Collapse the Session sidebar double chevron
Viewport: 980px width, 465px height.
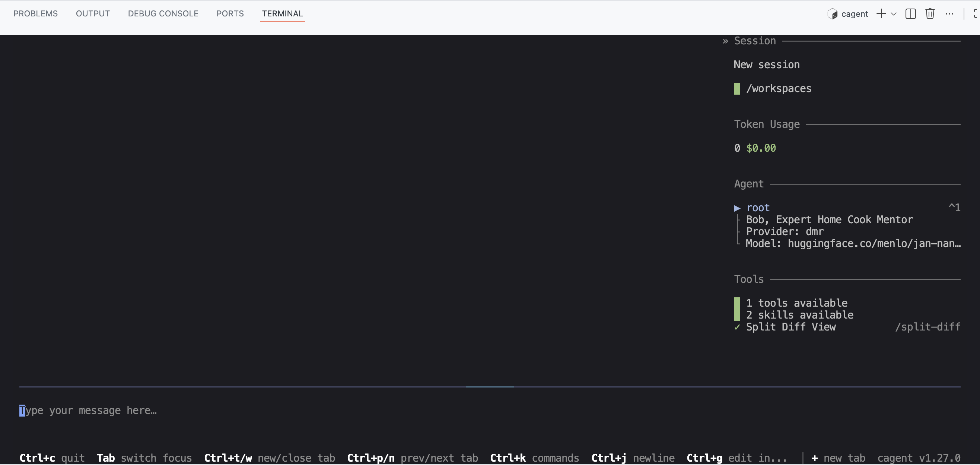(725, 41)
